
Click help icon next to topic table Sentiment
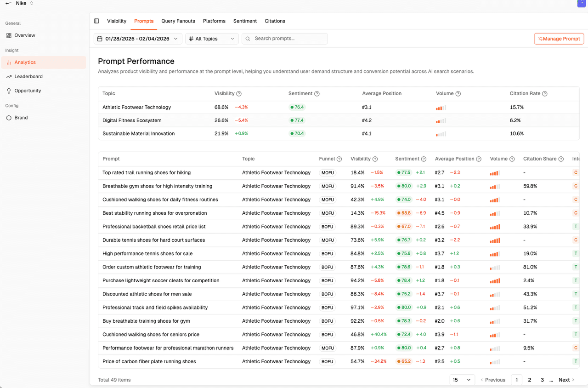(317, 94)
